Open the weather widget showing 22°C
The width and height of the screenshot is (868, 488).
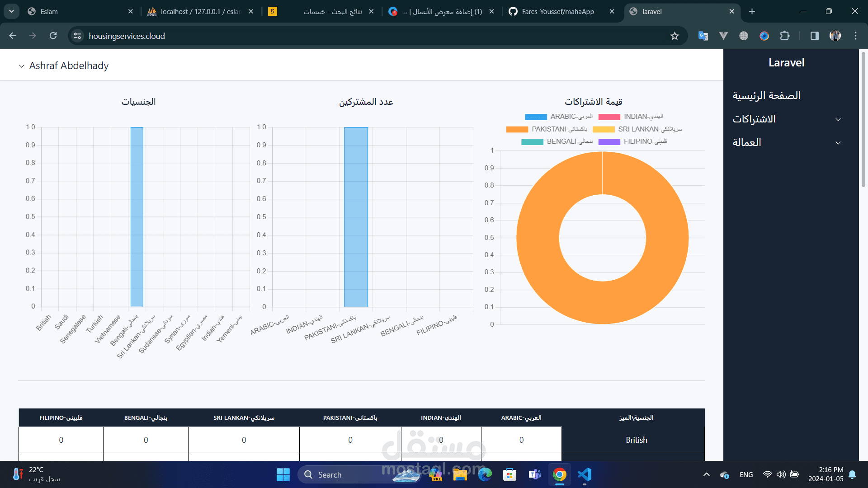(x=36, y=474)
